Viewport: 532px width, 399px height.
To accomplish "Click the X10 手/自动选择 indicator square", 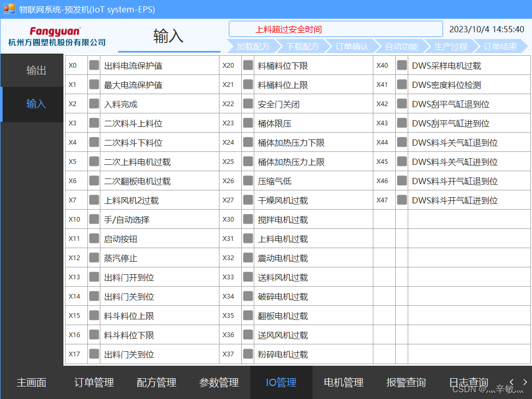I will [x=94, y=219].
